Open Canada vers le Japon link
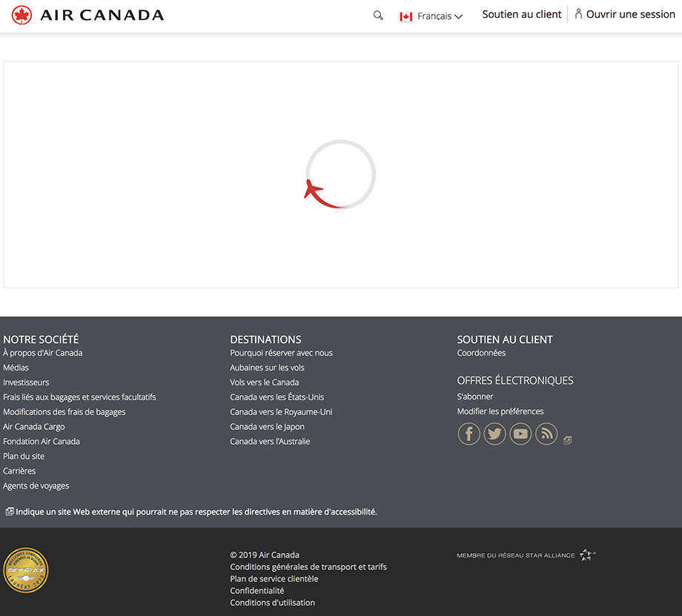 267,427
